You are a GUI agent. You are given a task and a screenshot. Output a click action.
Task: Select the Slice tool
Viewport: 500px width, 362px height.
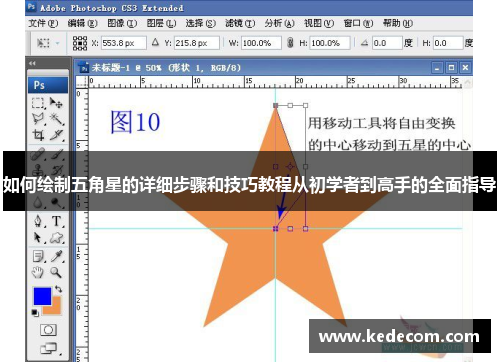click(x=56, y=135)
